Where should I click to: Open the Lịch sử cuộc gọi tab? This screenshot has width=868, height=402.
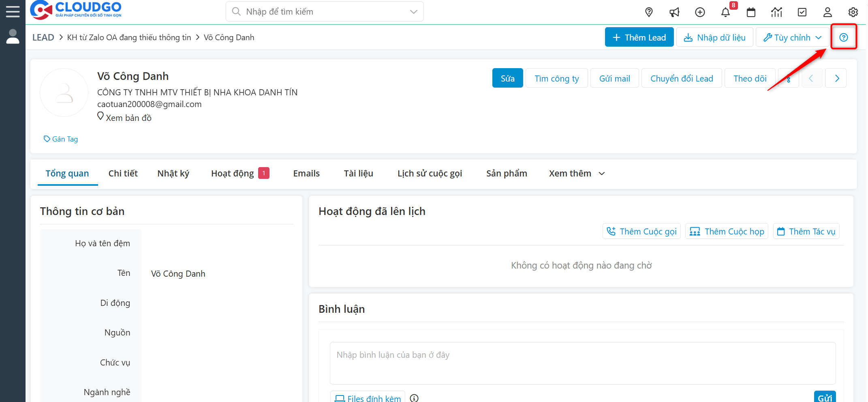click(430, 174)
